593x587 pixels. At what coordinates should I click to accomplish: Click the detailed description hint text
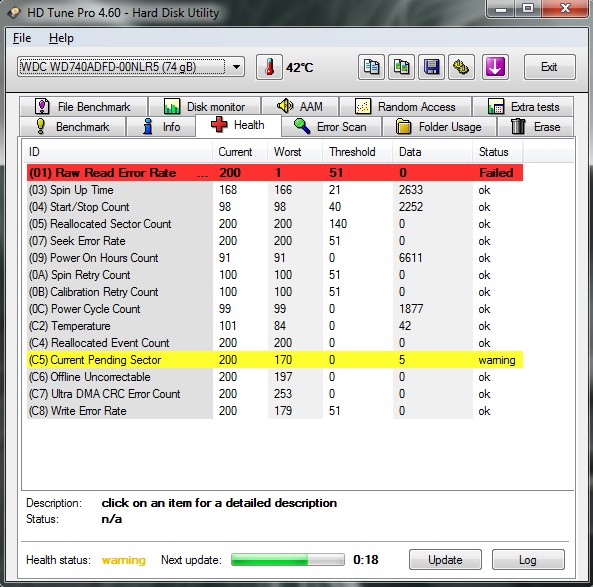219,503
